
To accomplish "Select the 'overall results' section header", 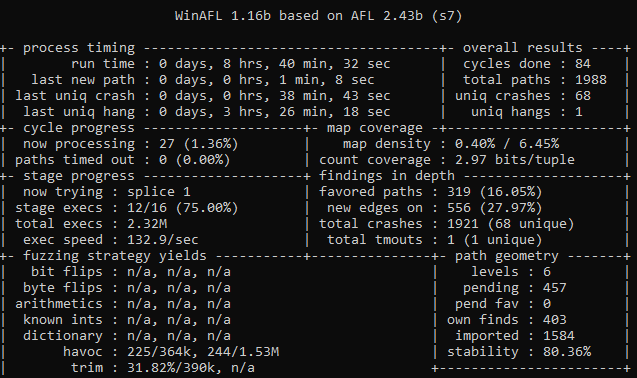I will tap(522, 48).
